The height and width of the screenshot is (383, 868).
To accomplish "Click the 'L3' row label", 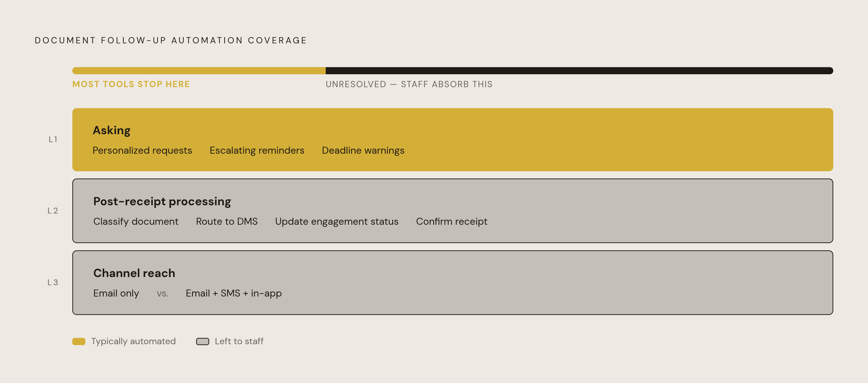I will 53,282.
